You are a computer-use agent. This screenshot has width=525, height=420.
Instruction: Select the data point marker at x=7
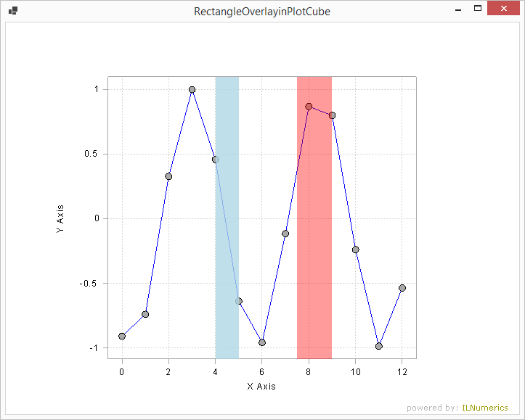(x=285, y=234)
